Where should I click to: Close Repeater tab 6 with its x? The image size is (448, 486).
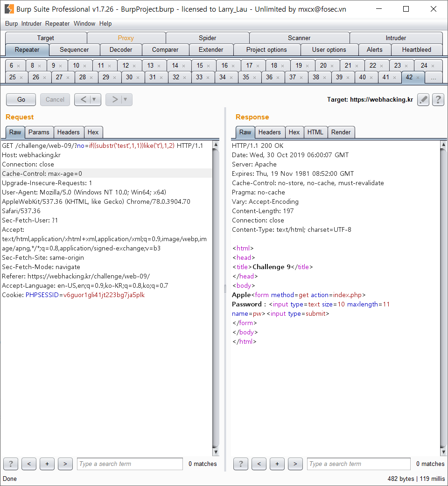click(x=19, y=66)
